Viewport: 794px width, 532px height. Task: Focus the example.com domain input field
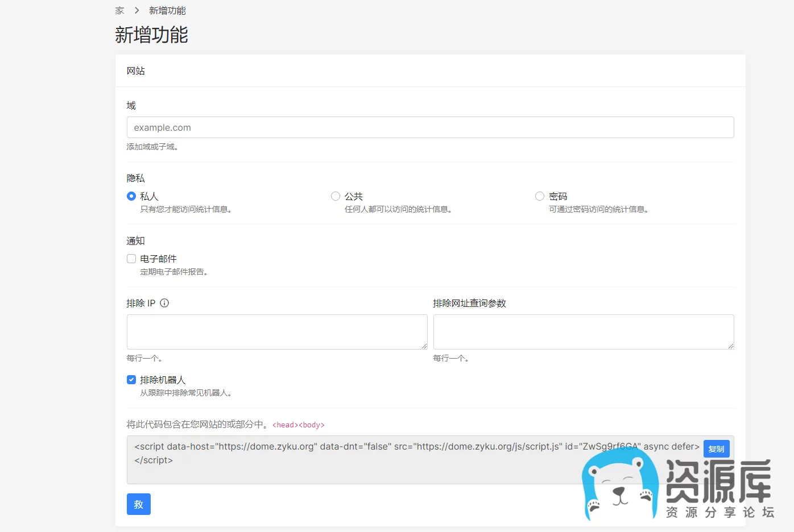[430, 127]
